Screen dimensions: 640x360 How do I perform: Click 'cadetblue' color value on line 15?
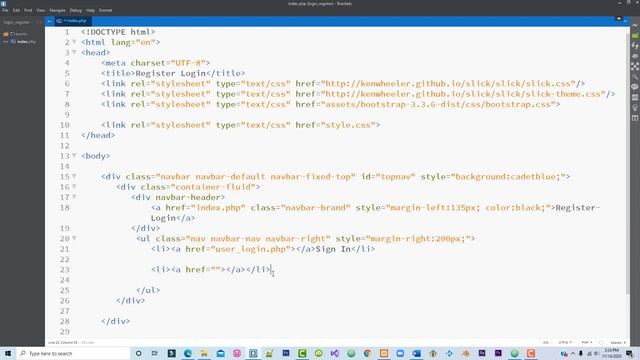533,177
